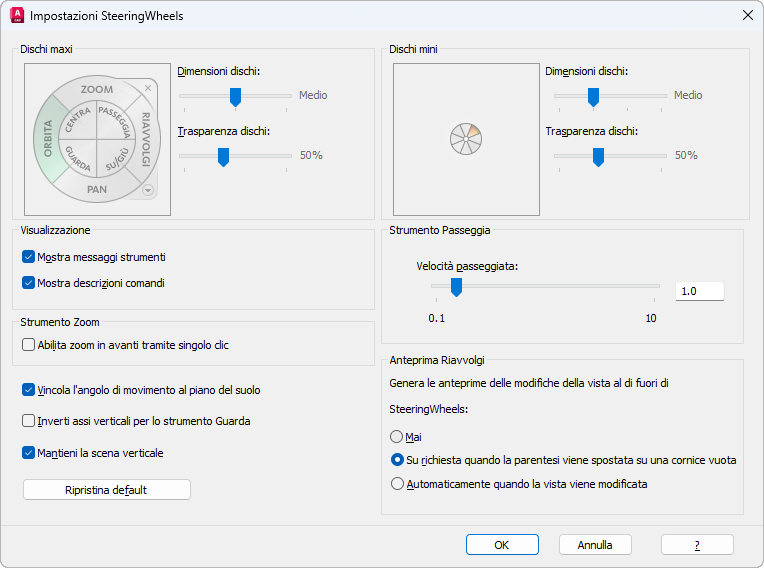Viewport: 764px width, 568px height.
Task: Click the mini wheel preview icon
Action: [466, 139]
